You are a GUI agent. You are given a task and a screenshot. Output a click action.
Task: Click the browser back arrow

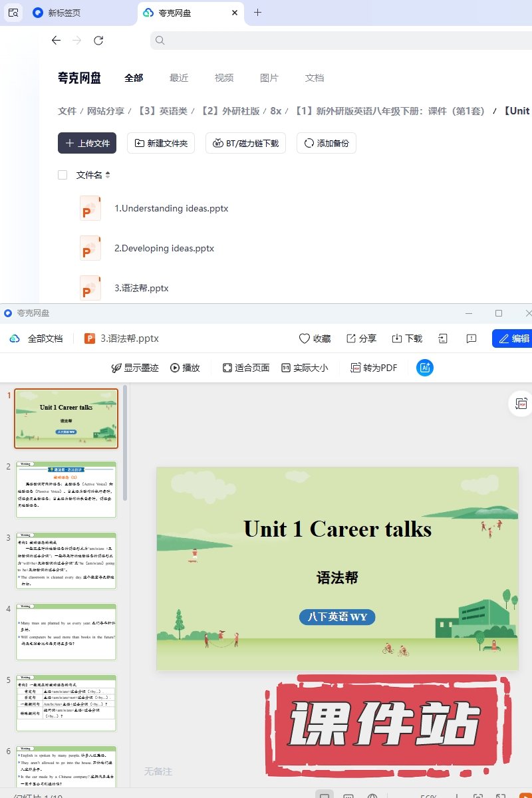[56, 41]
